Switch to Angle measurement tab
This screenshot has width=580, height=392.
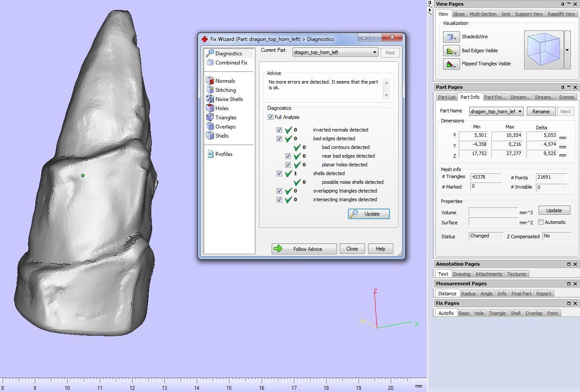(486, 294)
